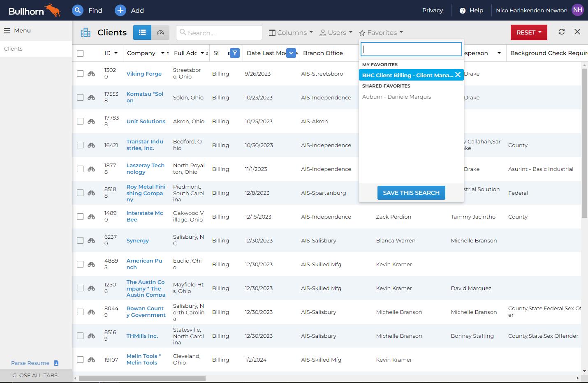588x383 pixels.
Task: Click the Find magnifier icon
Action: click(x=78, y=10)
